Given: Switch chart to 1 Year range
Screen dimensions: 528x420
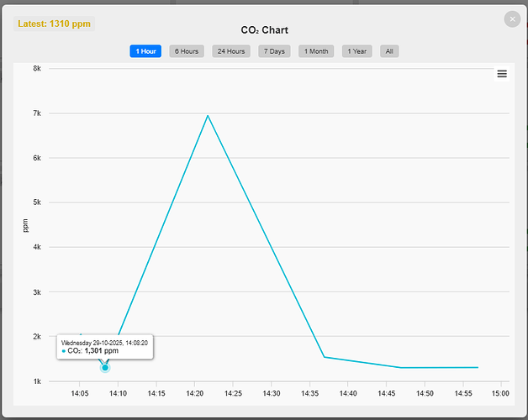Looking at the screenshot, I should (357, 51).
